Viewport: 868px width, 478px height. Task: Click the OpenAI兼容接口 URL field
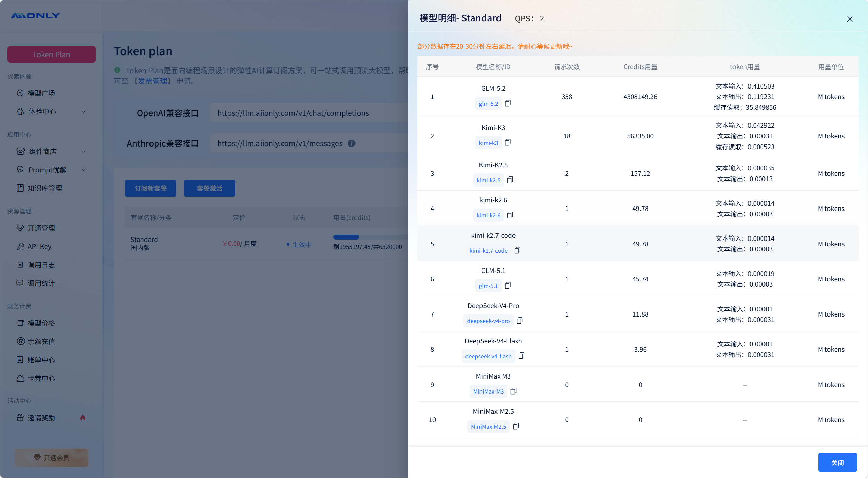[x=309, y=113]
